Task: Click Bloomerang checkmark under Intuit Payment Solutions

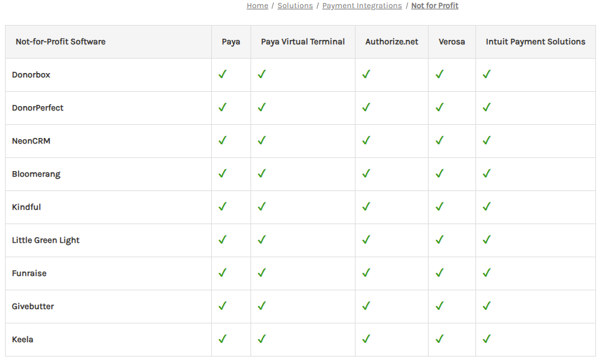Action: tap(487, 173)
